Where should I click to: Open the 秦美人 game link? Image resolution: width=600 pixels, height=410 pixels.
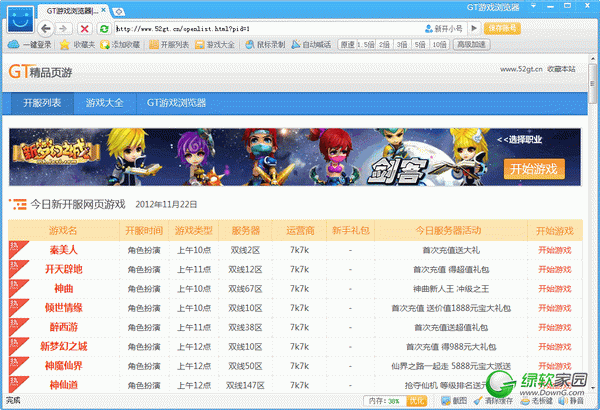tap(64, 250)
